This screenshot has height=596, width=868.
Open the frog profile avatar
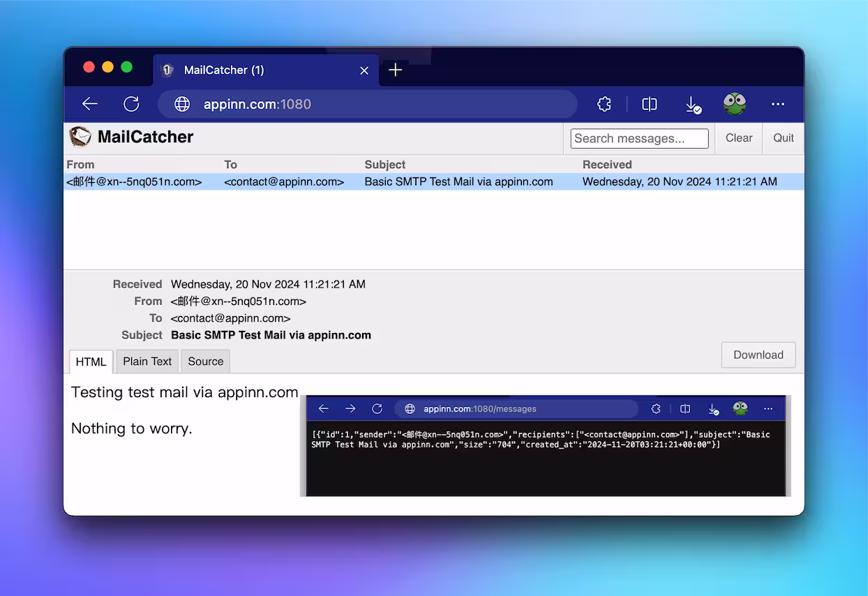735,104
